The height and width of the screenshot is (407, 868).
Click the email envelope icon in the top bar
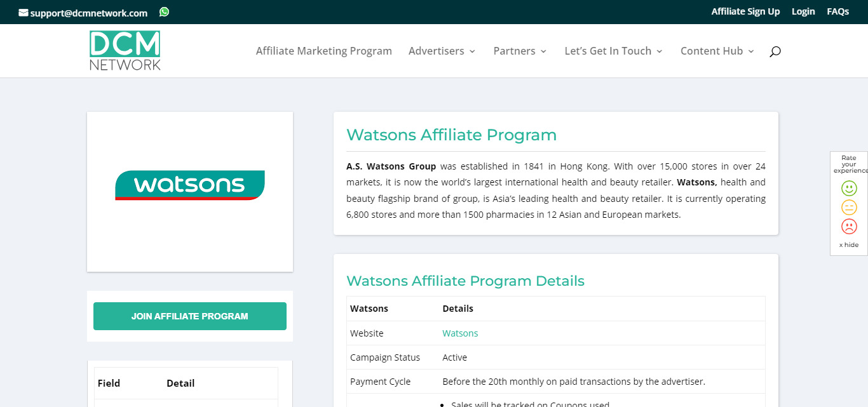click(22, 11)
